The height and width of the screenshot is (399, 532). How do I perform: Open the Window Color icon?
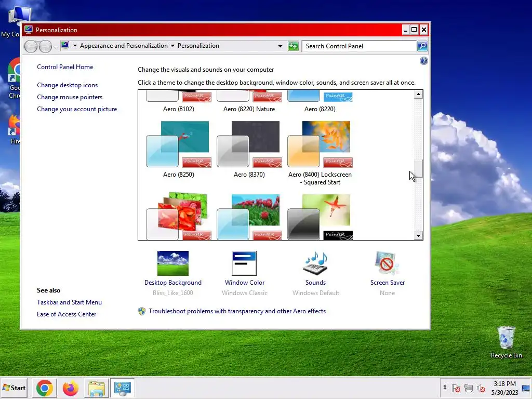pyautogui.click(x=244, y=263)
